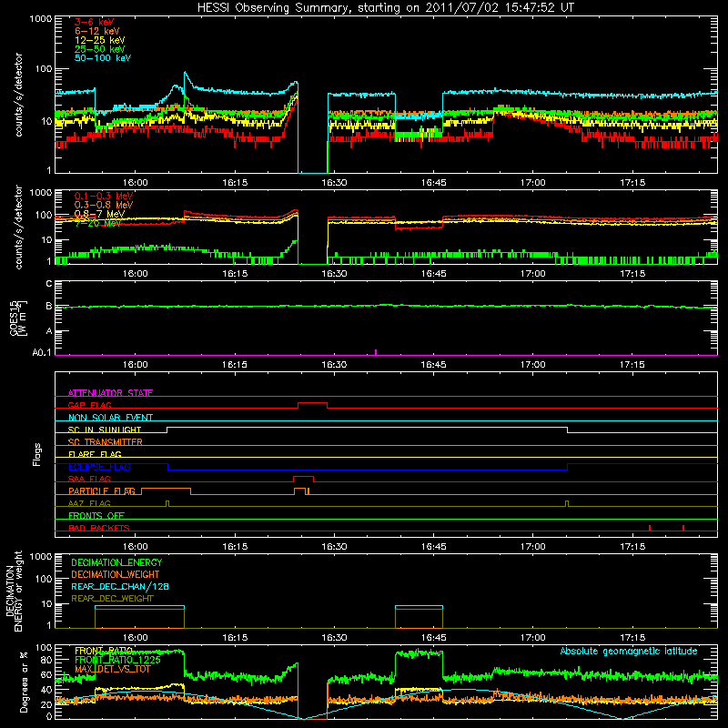Image resolution: width=728 pixels, height=728 pixels.
Task: Click the first BAD_PACKETS red tick after 17:15
Action: pos(650,528)
